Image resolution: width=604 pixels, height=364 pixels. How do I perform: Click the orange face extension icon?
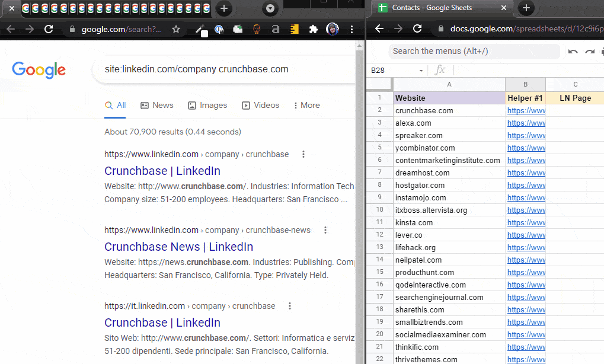(257, 29)
